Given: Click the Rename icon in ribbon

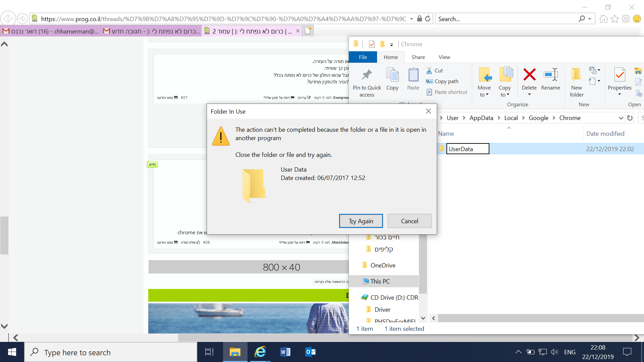Looking at the screenshot, I should [x=550, y=75].
